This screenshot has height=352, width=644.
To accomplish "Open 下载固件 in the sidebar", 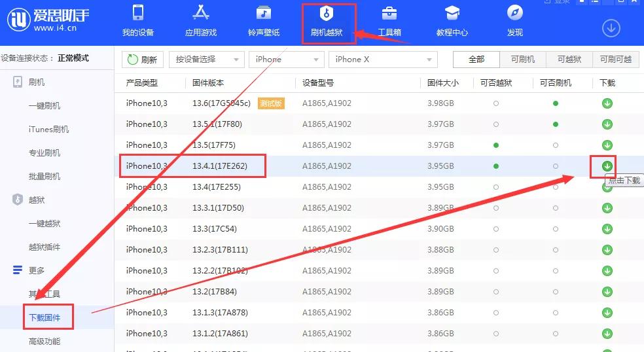I will (45, 317).
